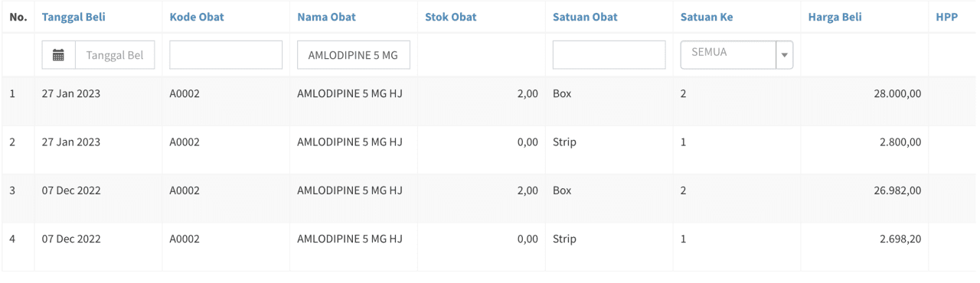980x283 pixels.
Task: Sort by Satuan Ke column header
Action: point(707,17)
